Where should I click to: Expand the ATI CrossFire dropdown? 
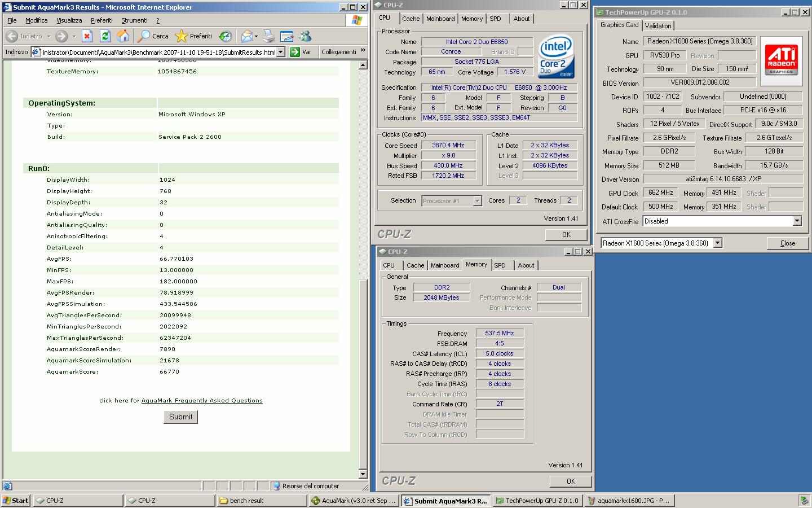[797, 221]
